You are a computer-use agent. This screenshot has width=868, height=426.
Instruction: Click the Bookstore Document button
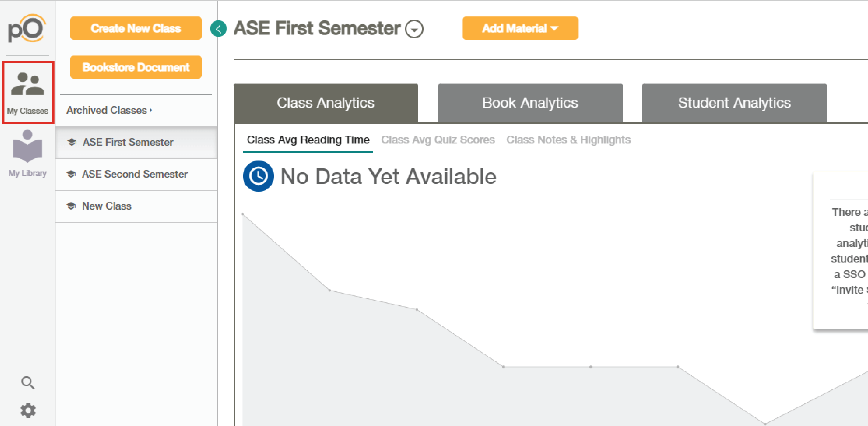pyautogui.click(x=136, y=67)
